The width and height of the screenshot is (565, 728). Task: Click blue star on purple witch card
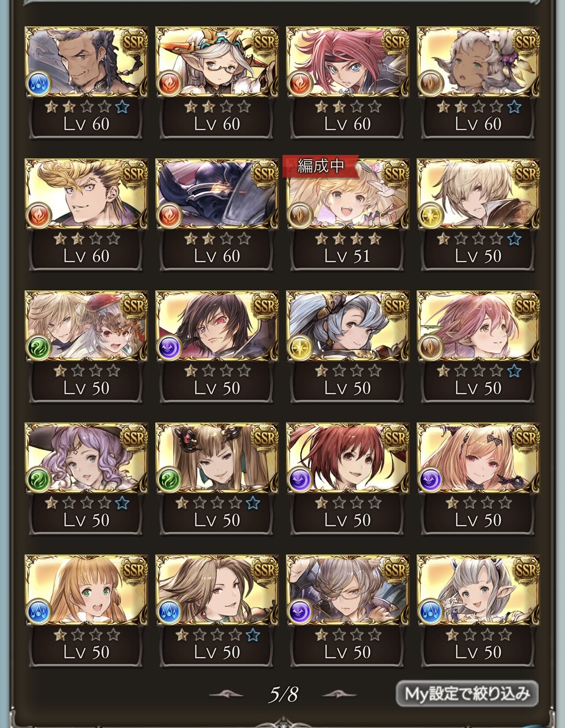[x=122, y=503]
